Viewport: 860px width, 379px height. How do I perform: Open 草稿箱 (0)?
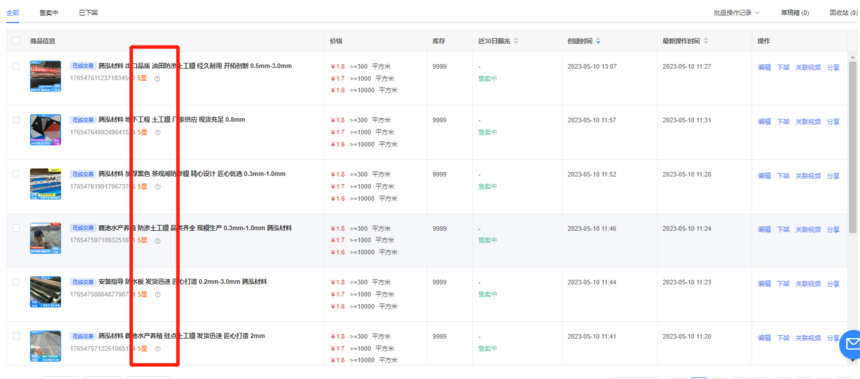click(795, 13)
